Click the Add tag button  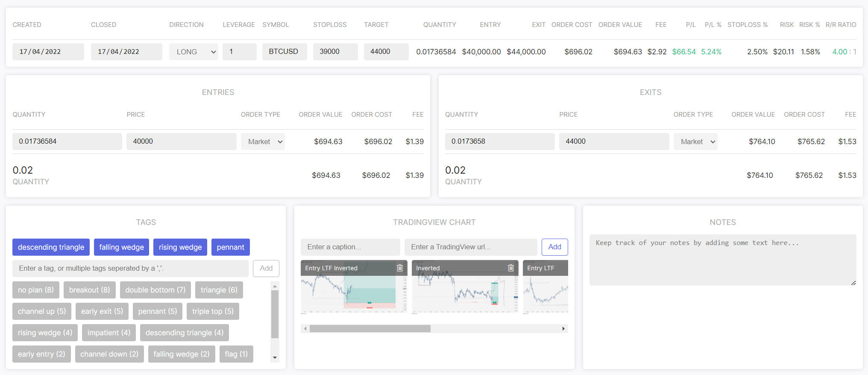[266, 268]
